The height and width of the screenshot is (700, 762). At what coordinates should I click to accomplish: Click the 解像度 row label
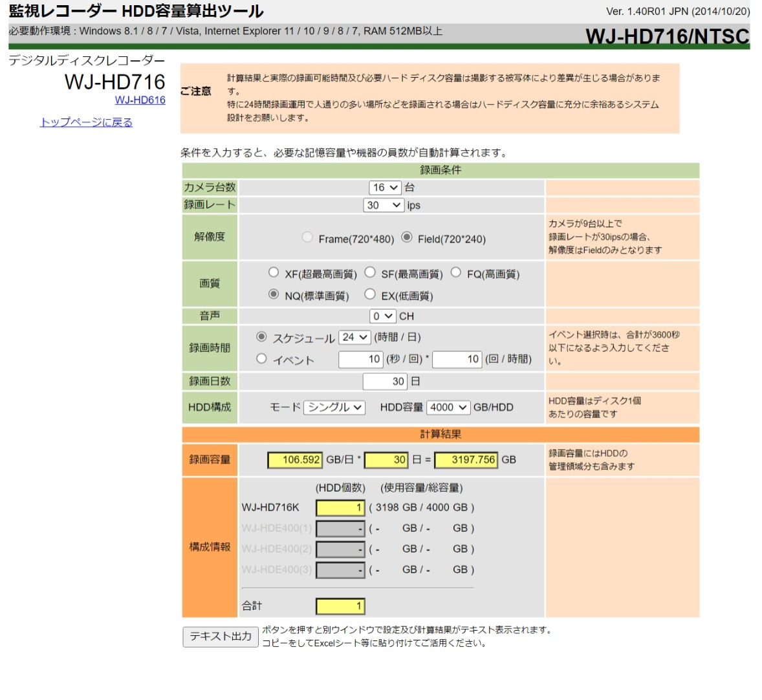210,237
